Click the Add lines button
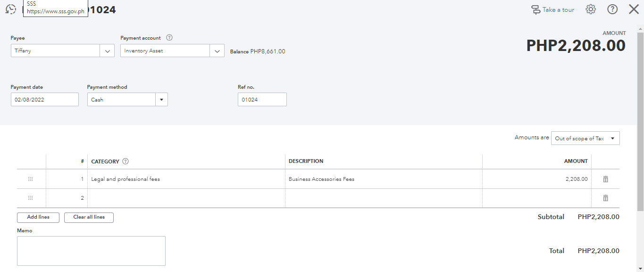The height and width of the screenshot is (272, 644). 38,217
